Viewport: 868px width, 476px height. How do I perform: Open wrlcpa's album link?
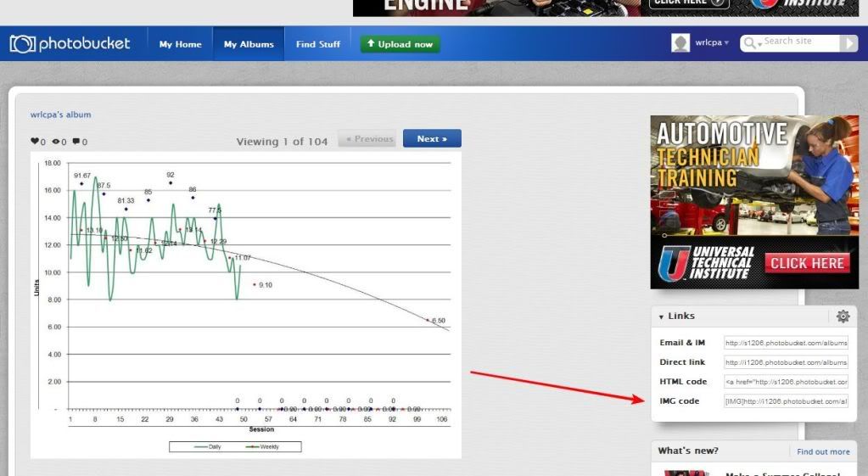click(x=60, y=115)
